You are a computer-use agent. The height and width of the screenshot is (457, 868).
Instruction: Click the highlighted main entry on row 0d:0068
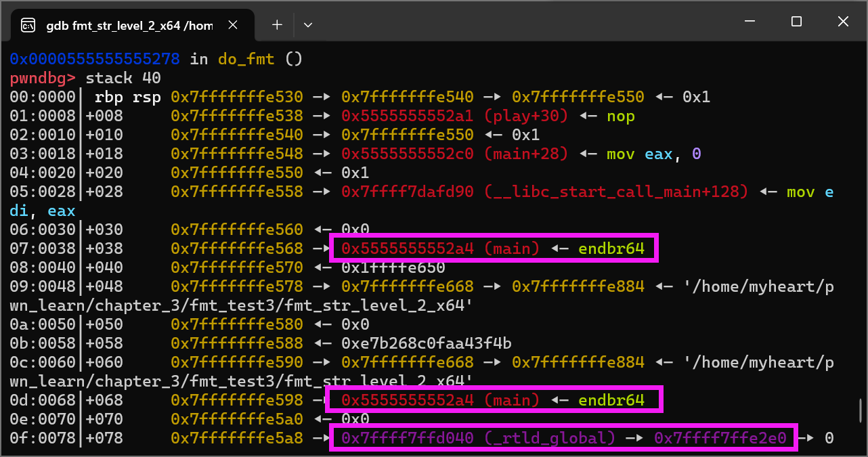point(494,400)
